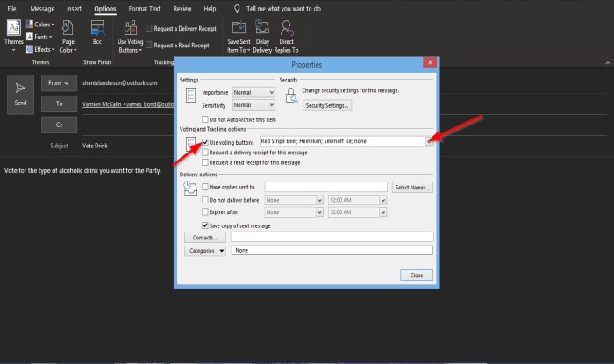
Task: Click the Delivery options clock icon
Action: point(190,189)
